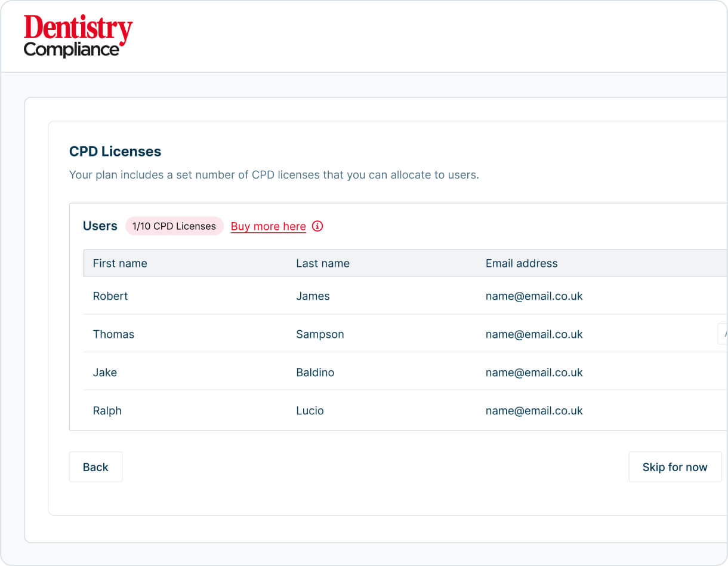Viewport: 728px width, 566px height.
Task: Click the last name James
Action: 313,296
